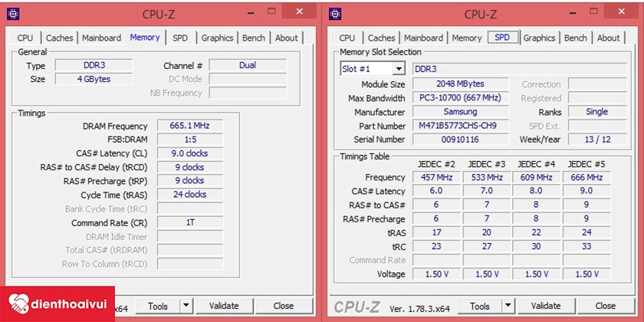Click the Part Number M471B5773CHS-CH9
The image size is (644, 322).
(461, 126)
